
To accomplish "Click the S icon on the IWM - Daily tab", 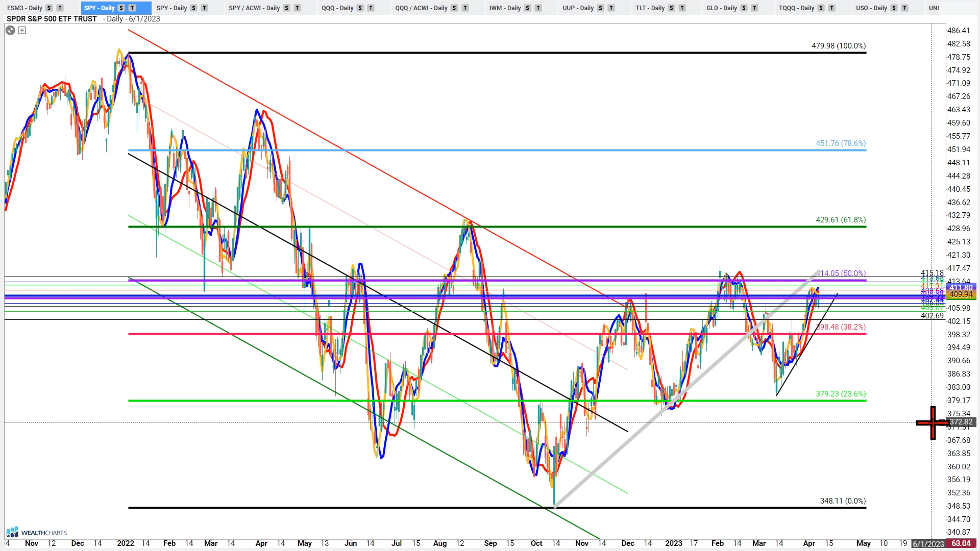I will (527, 8).
